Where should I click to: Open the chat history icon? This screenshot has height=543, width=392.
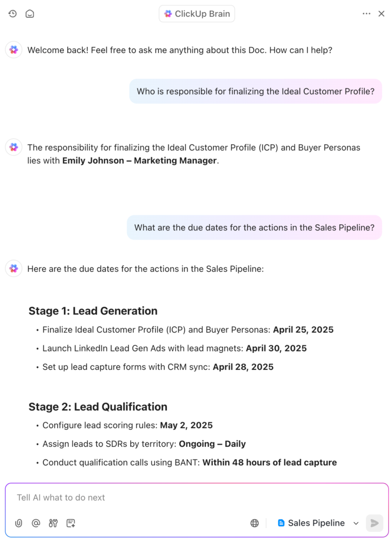[12, 13]
